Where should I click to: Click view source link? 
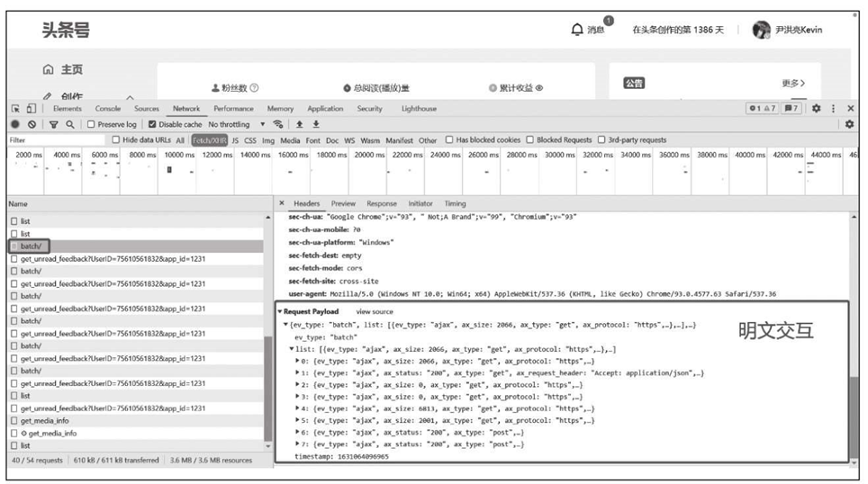[x=375, y=311]
